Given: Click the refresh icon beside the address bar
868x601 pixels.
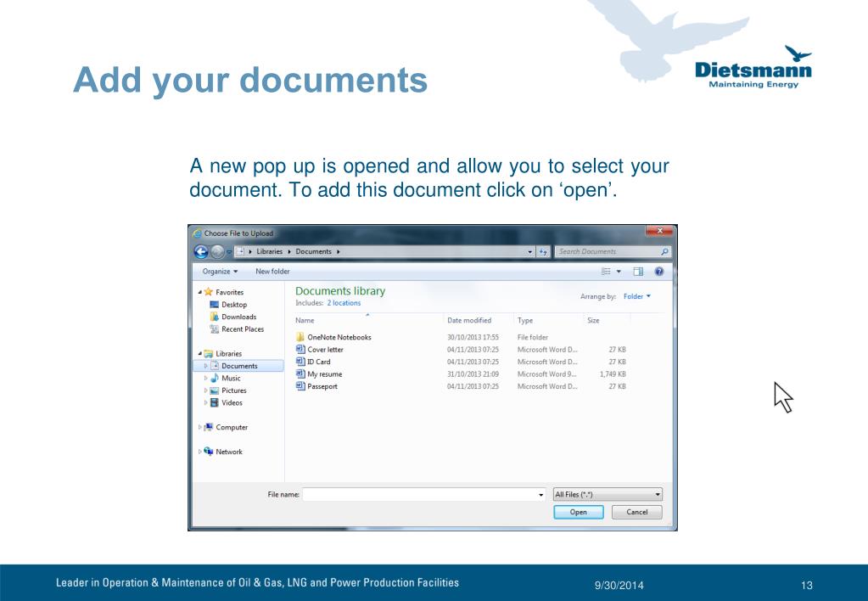Looking at the screenshot, I should coord(544,252).
